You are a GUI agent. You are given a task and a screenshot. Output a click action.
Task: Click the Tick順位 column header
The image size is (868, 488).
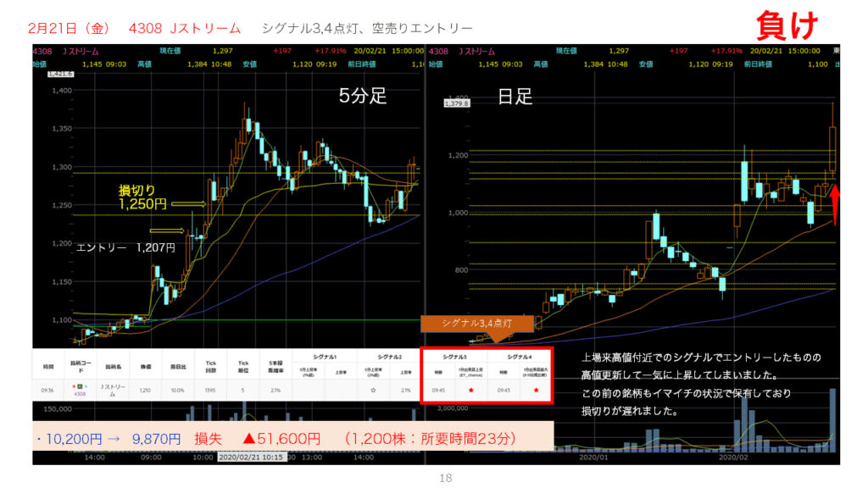click(x=243, y=366)
